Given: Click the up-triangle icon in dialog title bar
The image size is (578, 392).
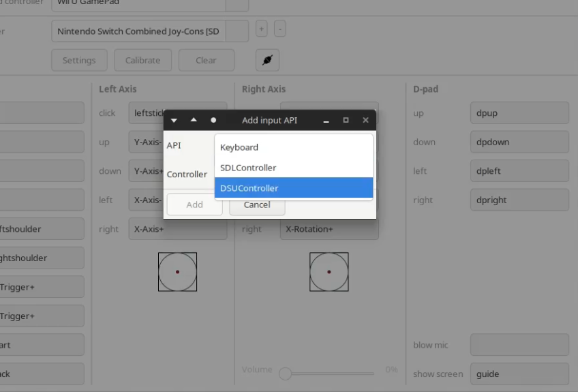Looking at the screenshot, I should [x=194, y=120].
